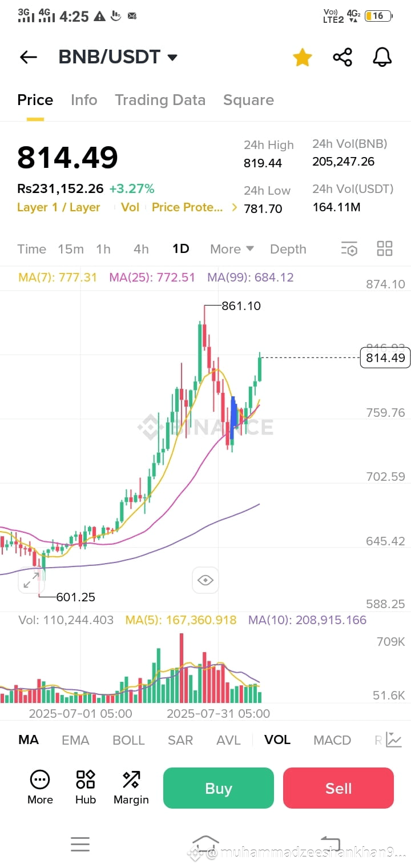Switch to the Price tab
Image resolution: width=411 pixels, height=868 pixels.
point(35,100)
